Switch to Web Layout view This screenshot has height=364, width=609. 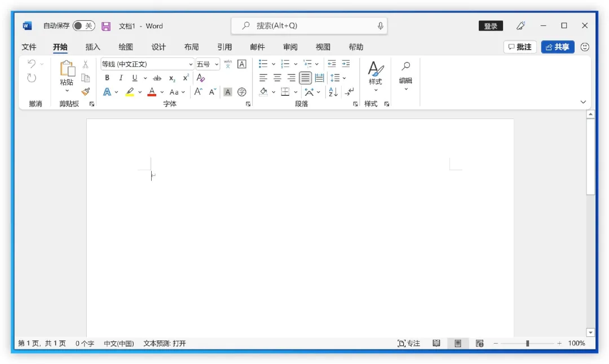480,343
